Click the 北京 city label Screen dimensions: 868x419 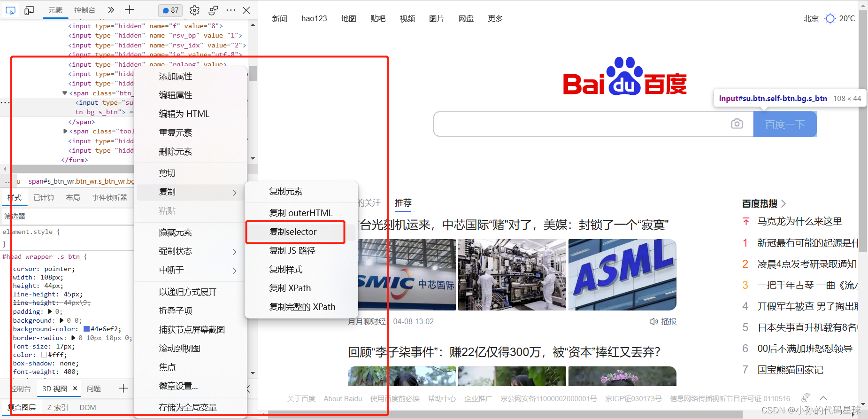tap(811, 18)
